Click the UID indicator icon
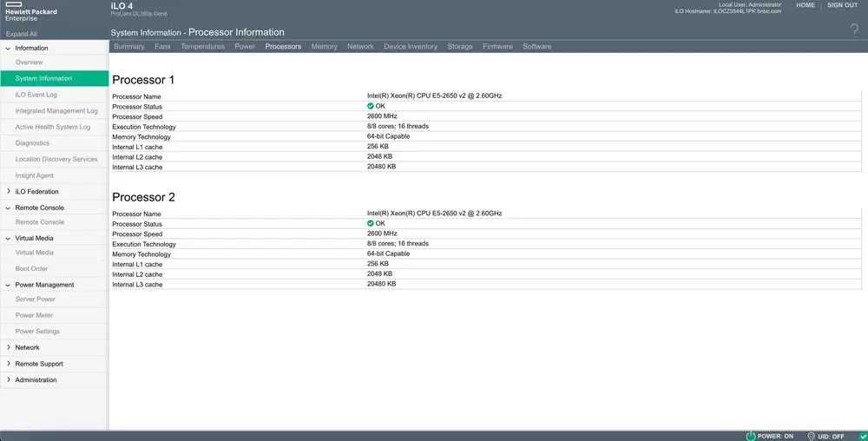This screenshot has width=868, height=441. (x=811, y=436)
